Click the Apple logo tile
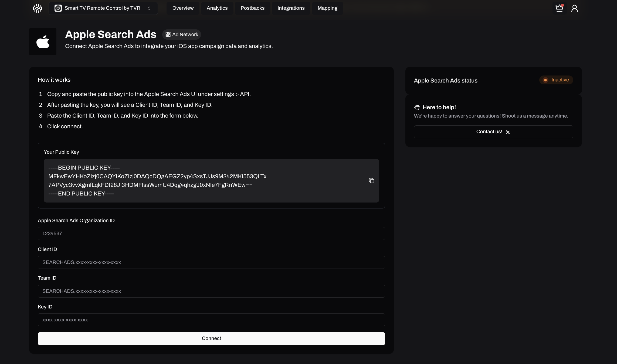Screen dimensions: 617x364 [x=43, y=42]
